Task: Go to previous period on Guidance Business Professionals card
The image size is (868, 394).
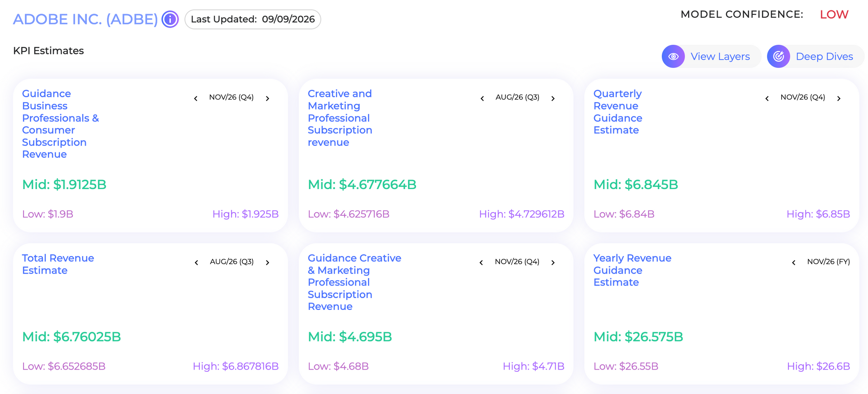Action: pos(196,98)
